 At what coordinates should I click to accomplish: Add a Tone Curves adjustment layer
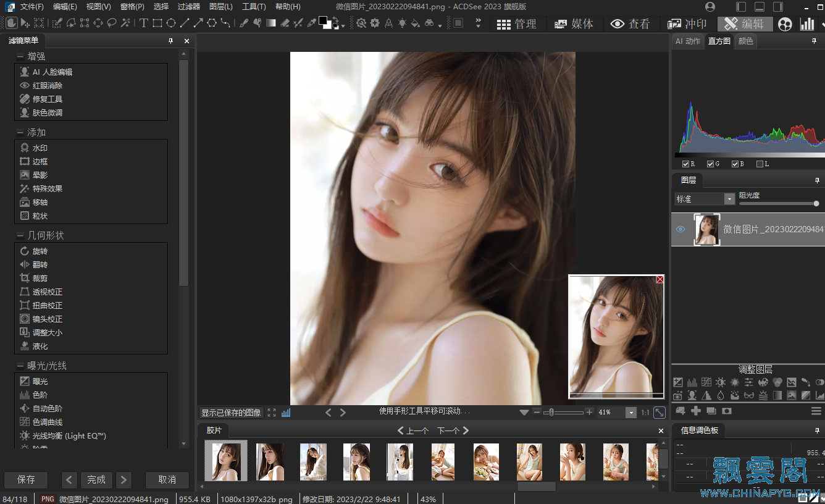(x=706, y=382)
